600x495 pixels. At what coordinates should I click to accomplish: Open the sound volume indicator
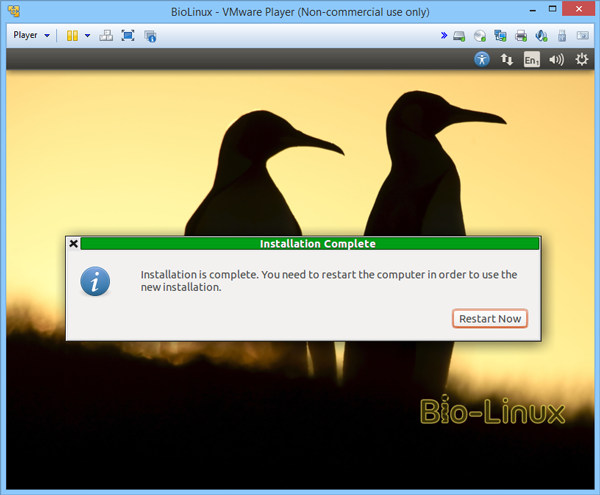click(x=556, y=60)
